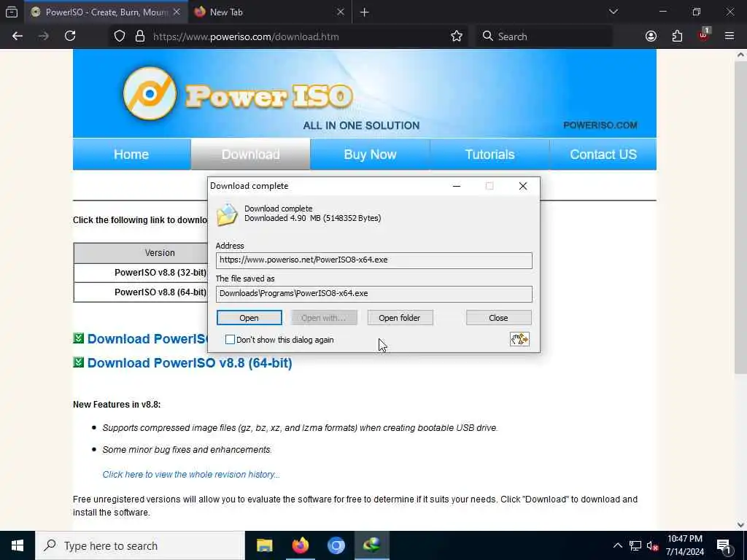Click the grayed Open with button
The width and height of the screenshot is (747, 560).
[x=324, y=318]
